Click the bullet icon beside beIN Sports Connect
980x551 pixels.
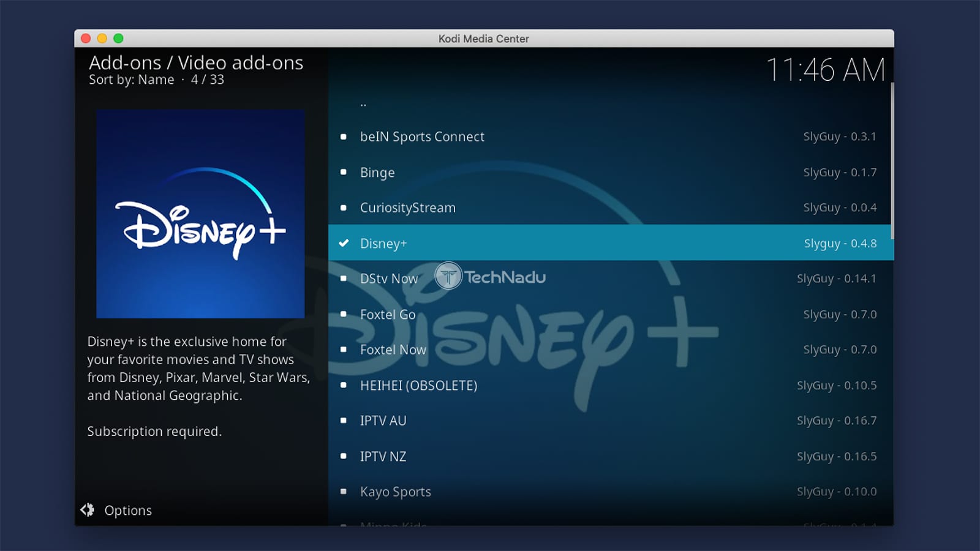click(344, 137)
